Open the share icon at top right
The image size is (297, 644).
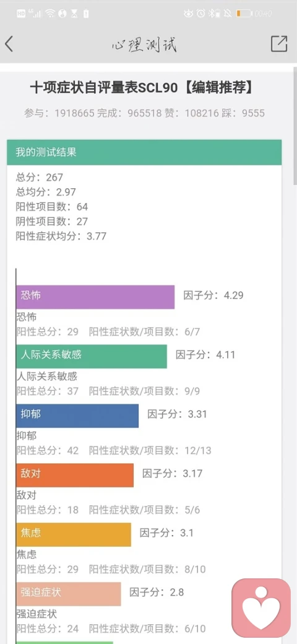(x=279, y=43)
